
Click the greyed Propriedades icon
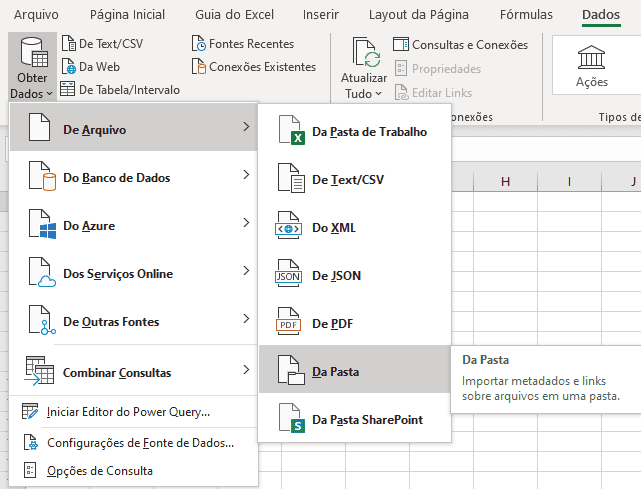[401, 68]
